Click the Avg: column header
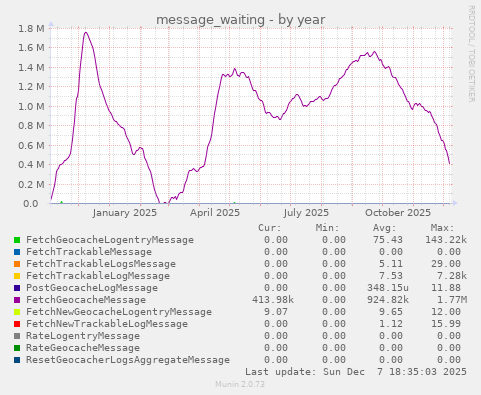 pyautogui.click(x=385, y=228)
